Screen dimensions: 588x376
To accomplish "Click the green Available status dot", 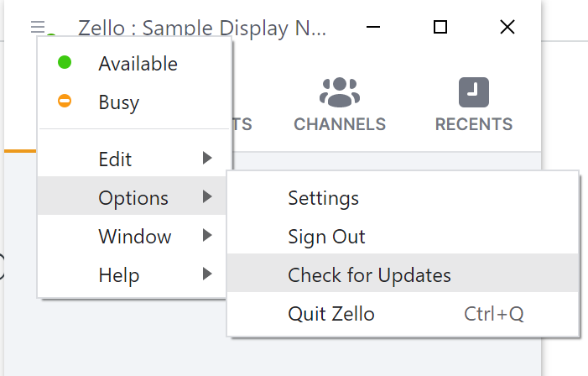I will [65, 62].
